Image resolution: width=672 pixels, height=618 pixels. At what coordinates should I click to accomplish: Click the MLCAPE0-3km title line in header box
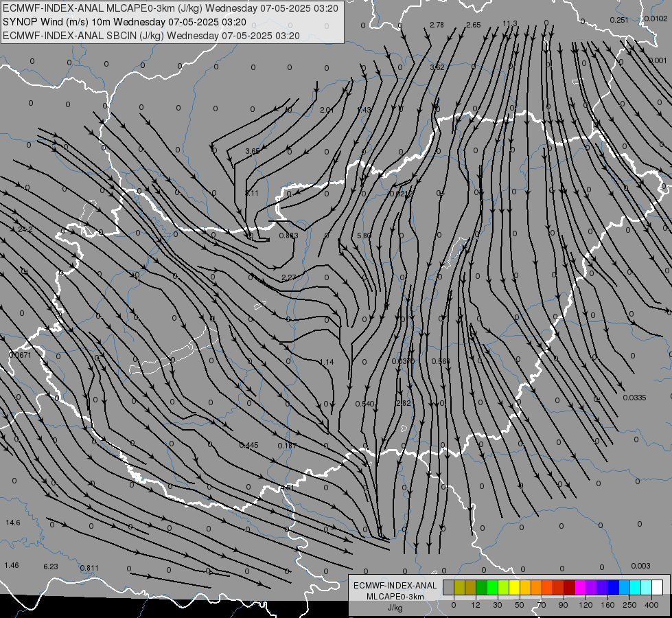point(170,8)
